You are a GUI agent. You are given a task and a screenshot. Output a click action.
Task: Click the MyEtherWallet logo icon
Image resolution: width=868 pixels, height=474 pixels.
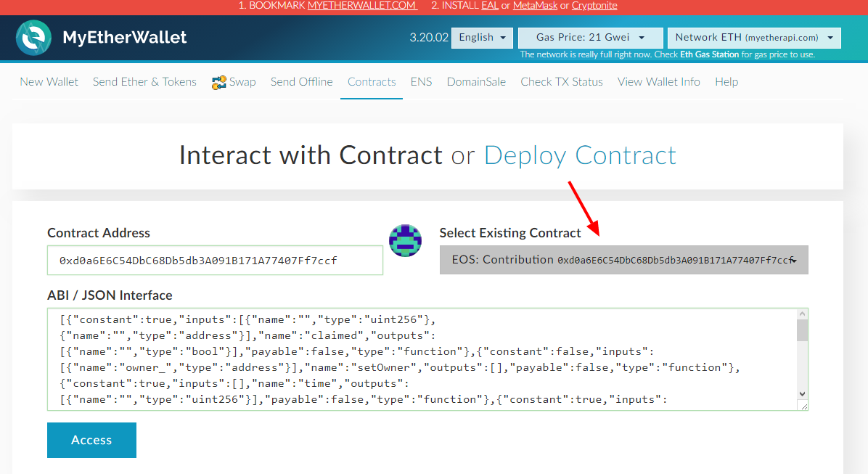coord(34,38)
